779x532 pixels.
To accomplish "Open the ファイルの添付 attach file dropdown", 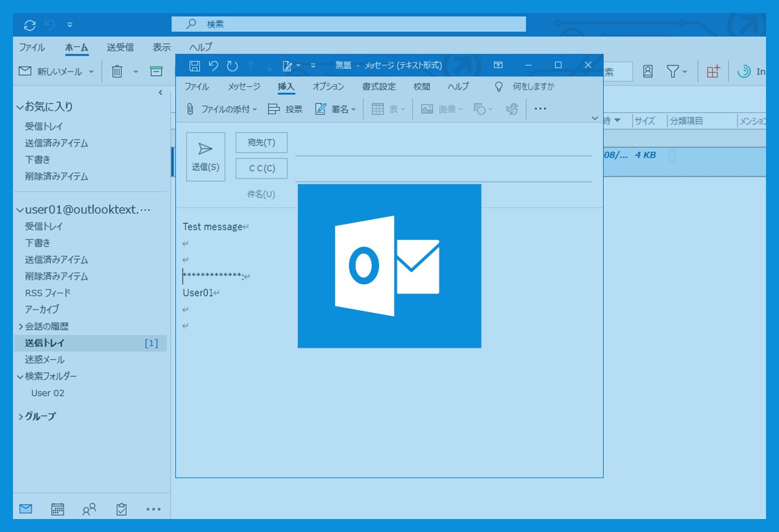I will click(222, 109).
